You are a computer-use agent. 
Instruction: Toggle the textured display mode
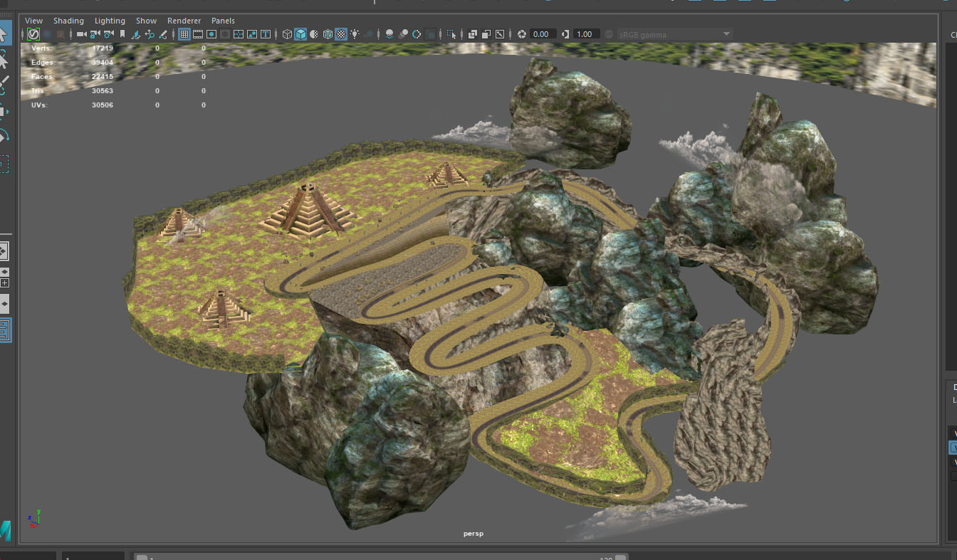click(x=341, y=34)
